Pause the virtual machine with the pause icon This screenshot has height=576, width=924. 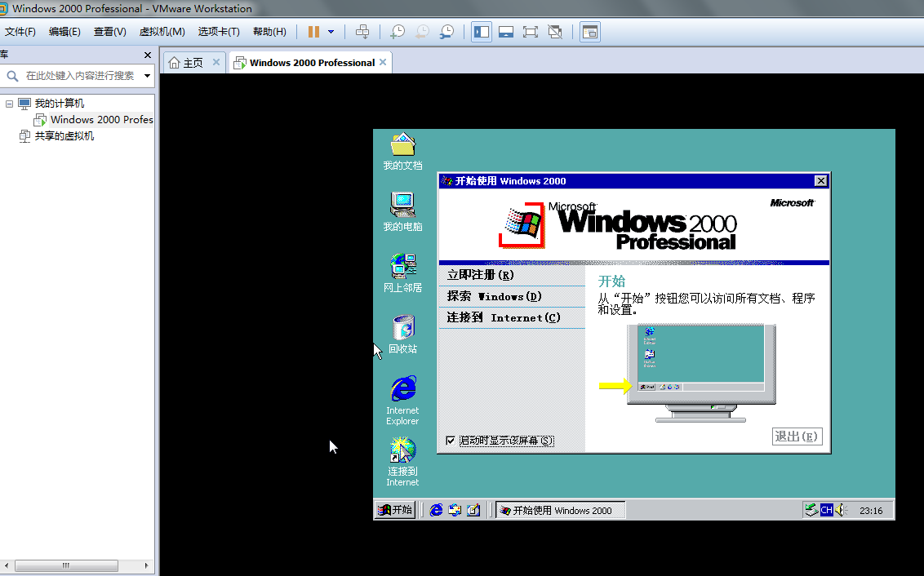tap(313, 32)
